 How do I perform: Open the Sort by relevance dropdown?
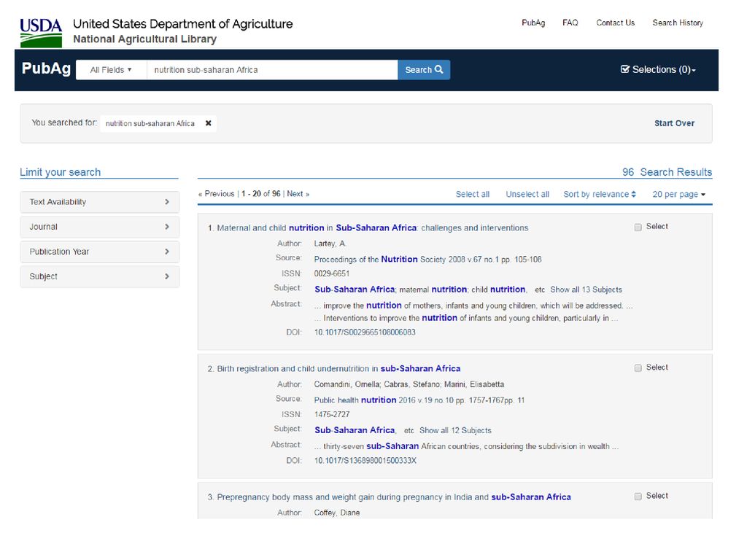(600, 194)
